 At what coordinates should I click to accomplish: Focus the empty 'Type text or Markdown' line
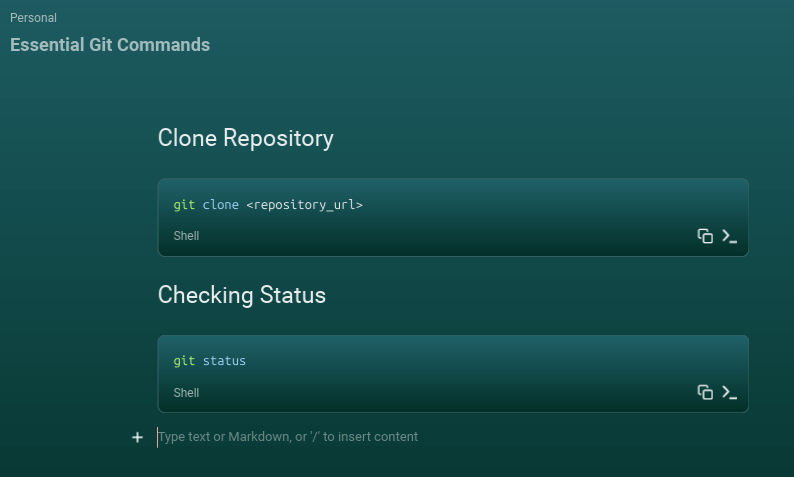point(453,436)
